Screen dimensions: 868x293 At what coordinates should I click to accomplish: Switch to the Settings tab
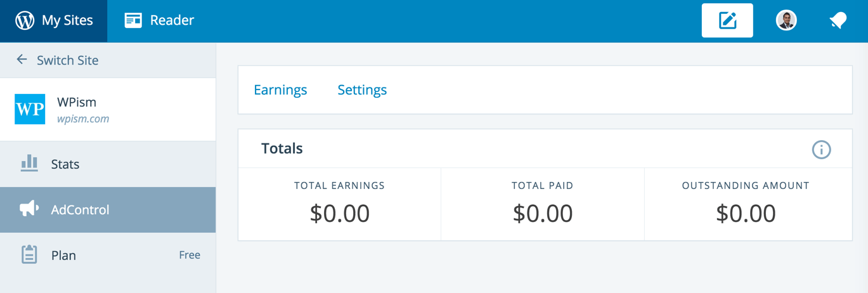pos(362,90)
